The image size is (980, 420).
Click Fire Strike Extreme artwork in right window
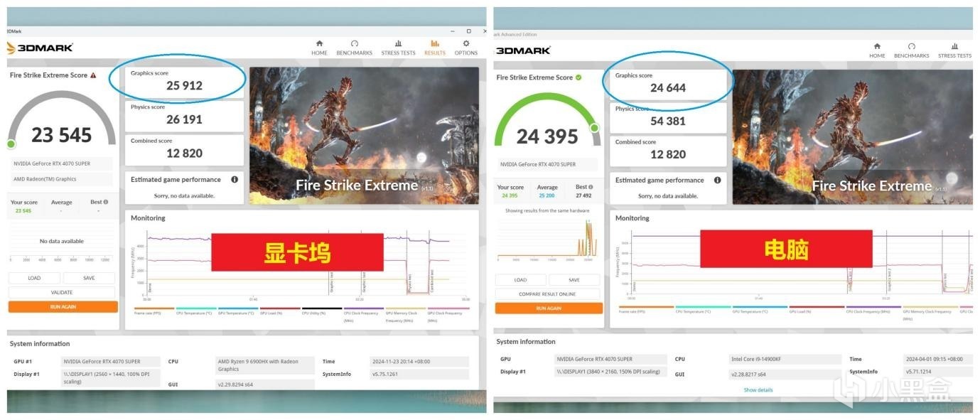(852, 136)
